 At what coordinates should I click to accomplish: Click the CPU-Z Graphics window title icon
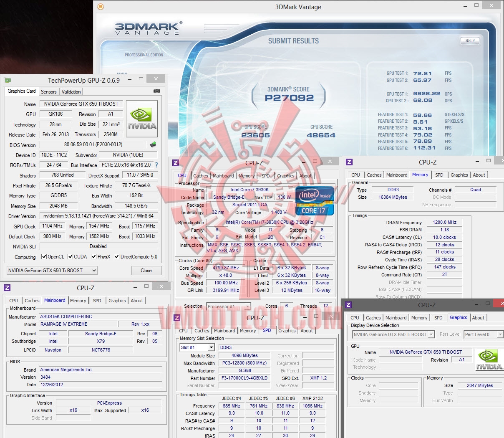click(x=348, y=305)
